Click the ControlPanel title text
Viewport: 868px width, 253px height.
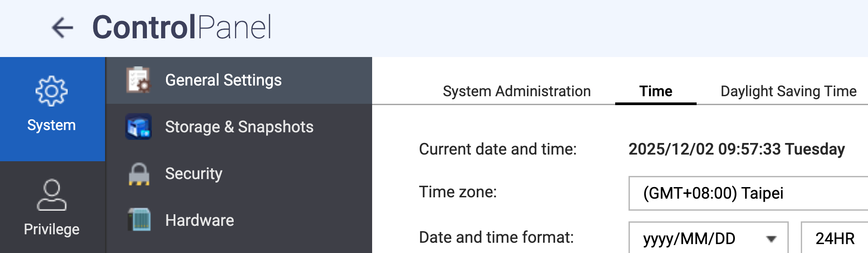coord(182,28)
